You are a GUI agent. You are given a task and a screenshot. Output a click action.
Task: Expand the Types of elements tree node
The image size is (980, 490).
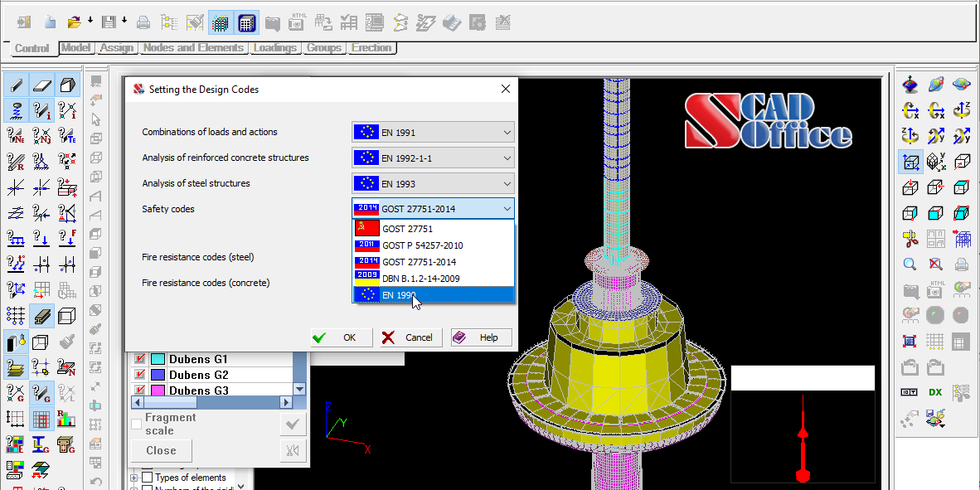point(134,478)
